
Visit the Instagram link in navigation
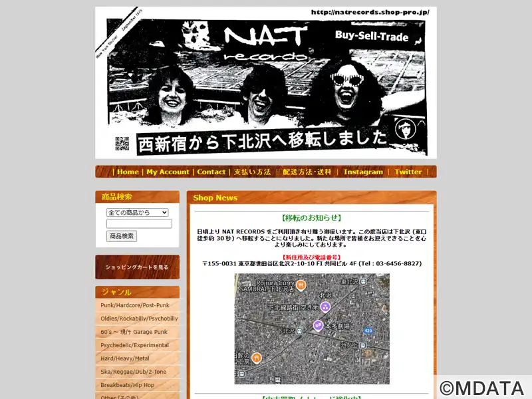[363, 172]
